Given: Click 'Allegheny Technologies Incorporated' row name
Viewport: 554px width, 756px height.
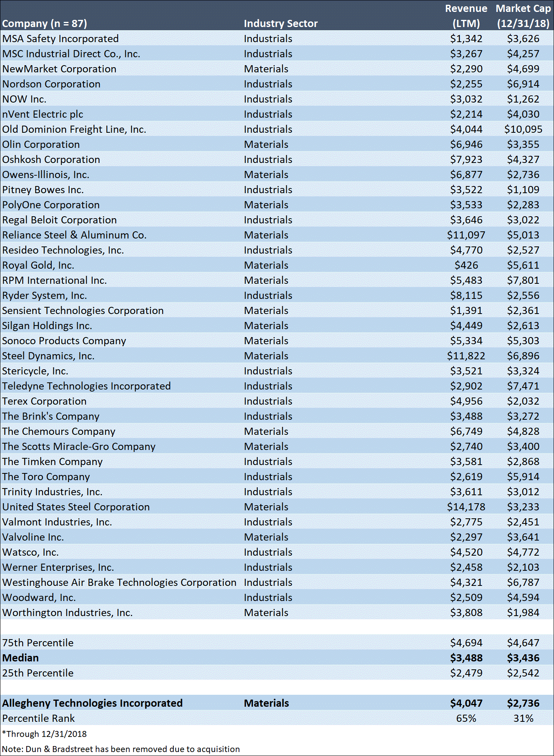Looking at the screenshot, I should click(x=92, y=703).
